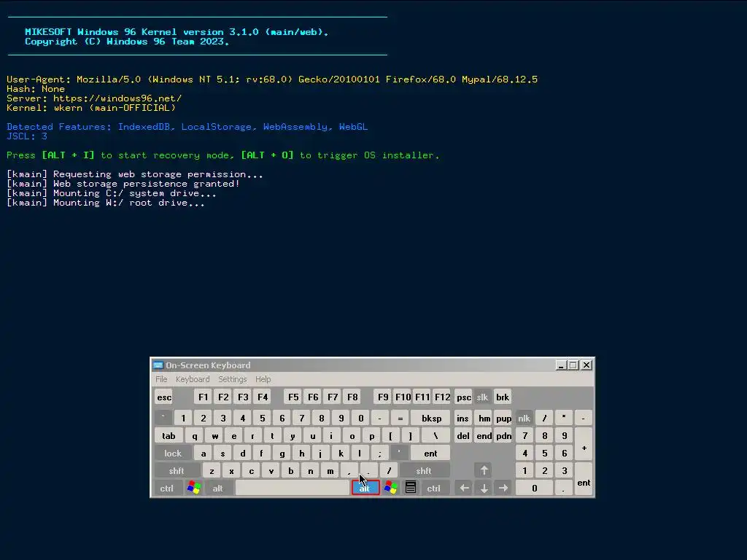
Task: Click the left Windows logo key
Action: (x=193, y=488)
